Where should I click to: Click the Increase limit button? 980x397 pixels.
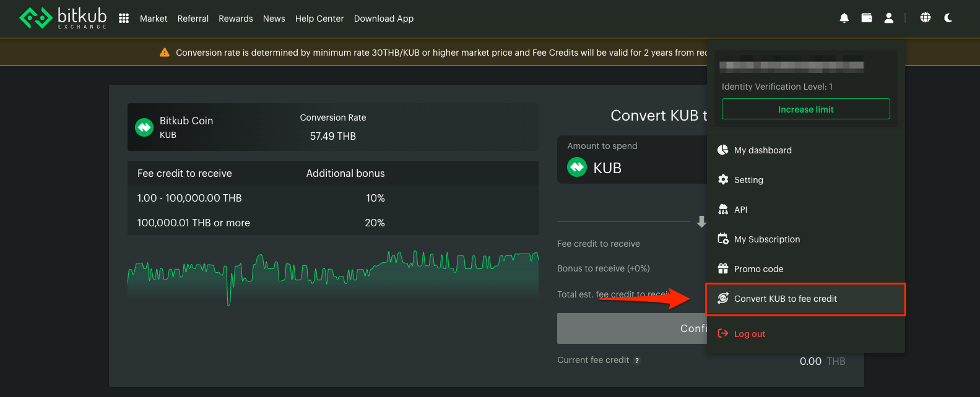(x=806, y=109)
